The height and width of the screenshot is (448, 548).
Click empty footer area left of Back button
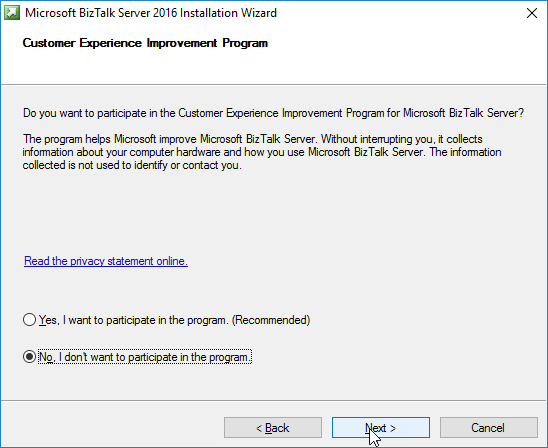click(x=112, y=427)
